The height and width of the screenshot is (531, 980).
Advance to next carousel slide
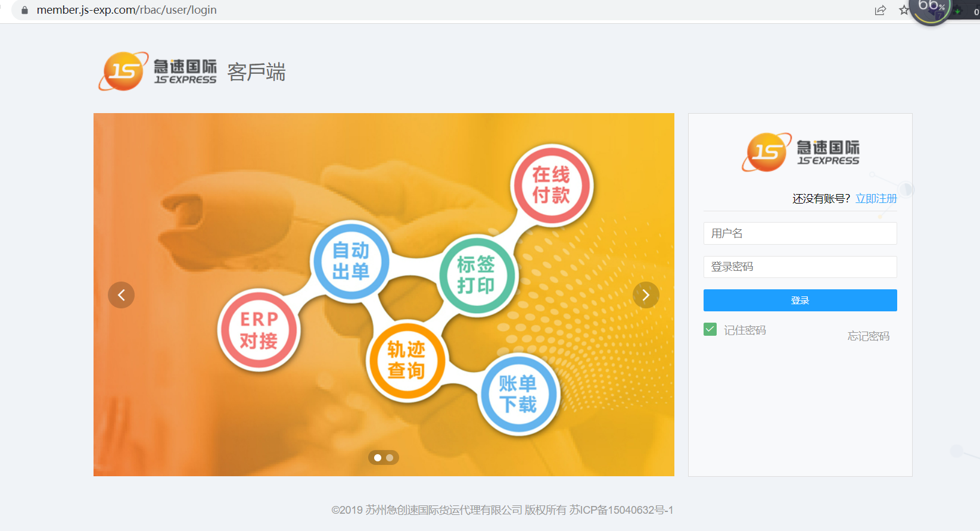pos(646,295)
